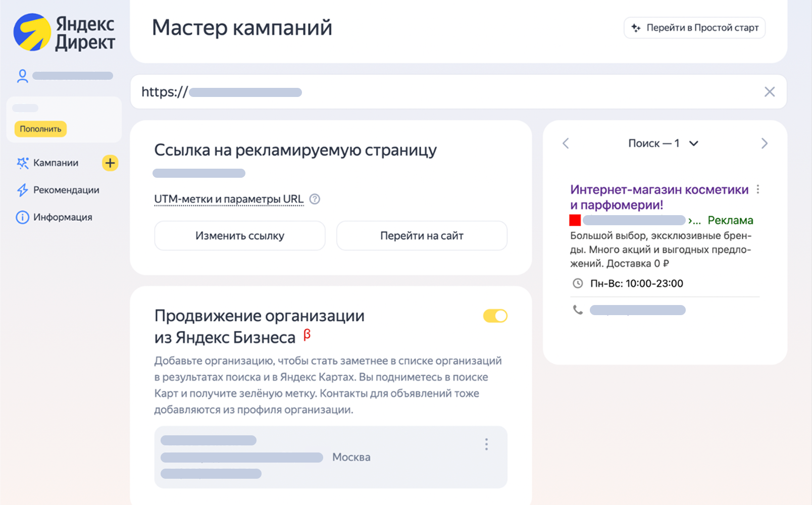
Task: Click the red favicon square in the ad preview
Action: point(575,220)
